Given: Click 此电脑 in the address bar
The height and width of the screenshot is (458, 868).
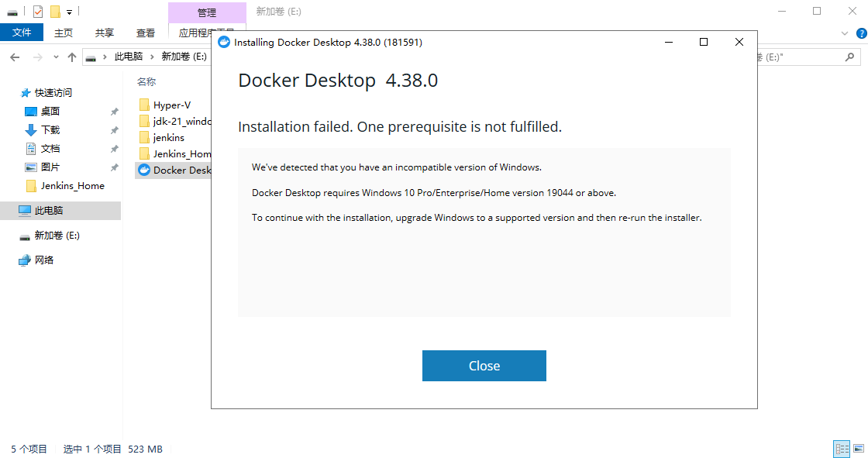Looking at the screenshot, I should click(x=129, y=57).
